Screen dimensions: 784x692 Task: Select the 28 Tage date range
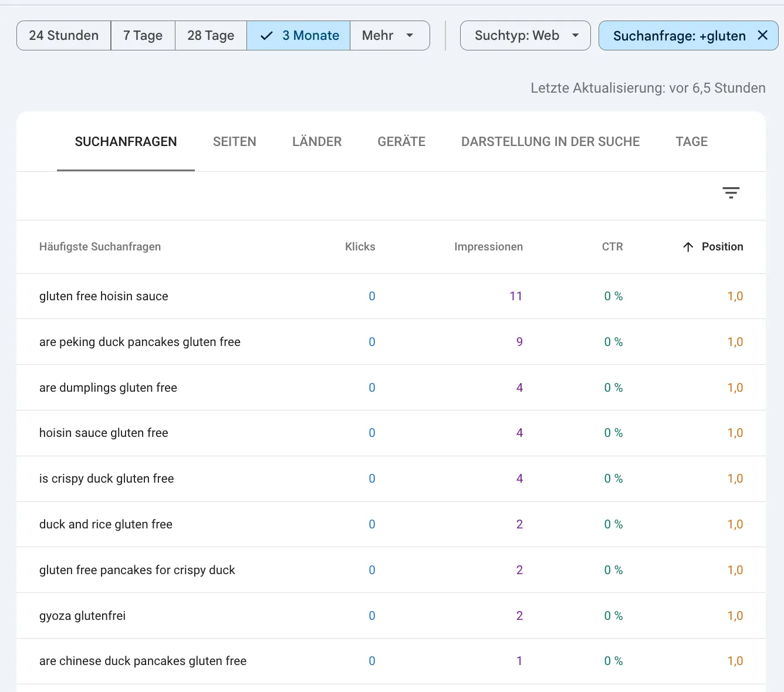pyautogui.click(x=211, y=36)
